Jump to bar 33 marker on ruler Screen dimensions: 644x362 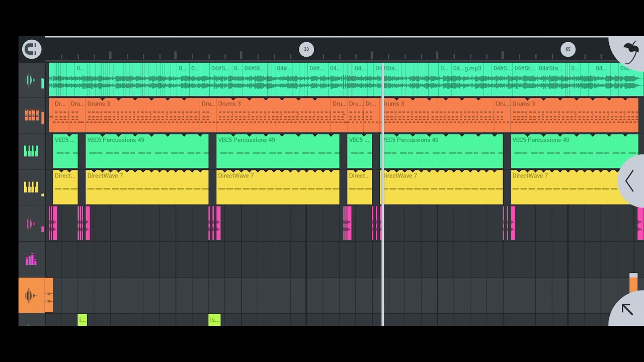click(x=306, y=49)
